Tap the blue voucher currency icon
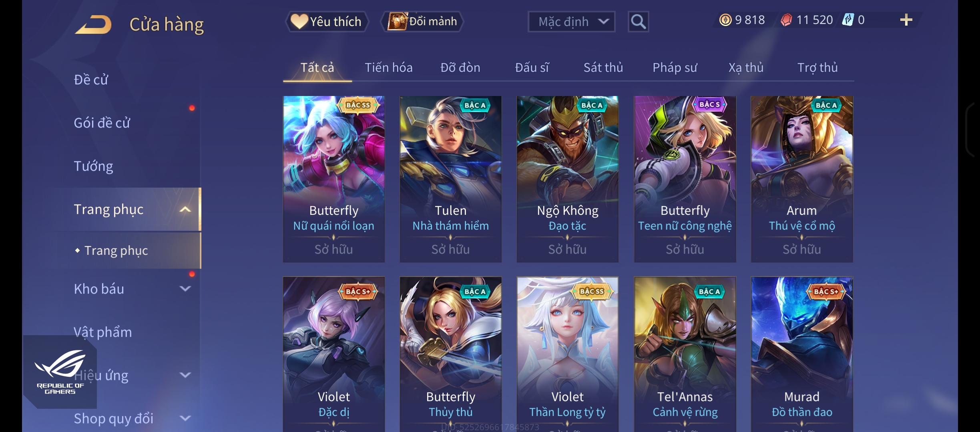 (x=847, y=20)
